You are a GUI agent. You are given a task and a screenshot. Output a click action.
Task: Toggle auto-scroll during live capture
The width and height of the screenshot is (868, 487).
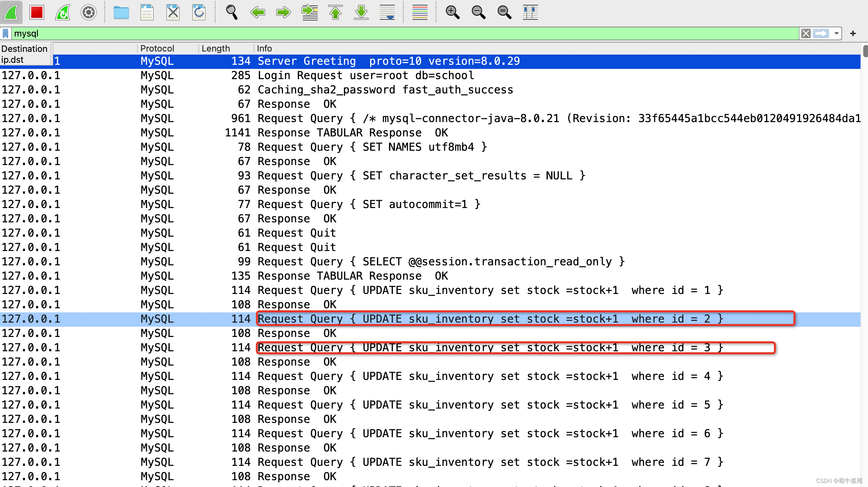(387, 12)
